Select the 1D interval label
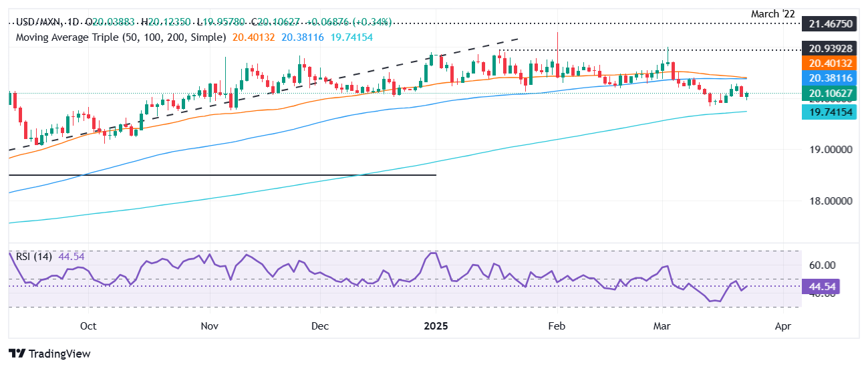The height and width of the screenshot is (369, 868). 77,23
